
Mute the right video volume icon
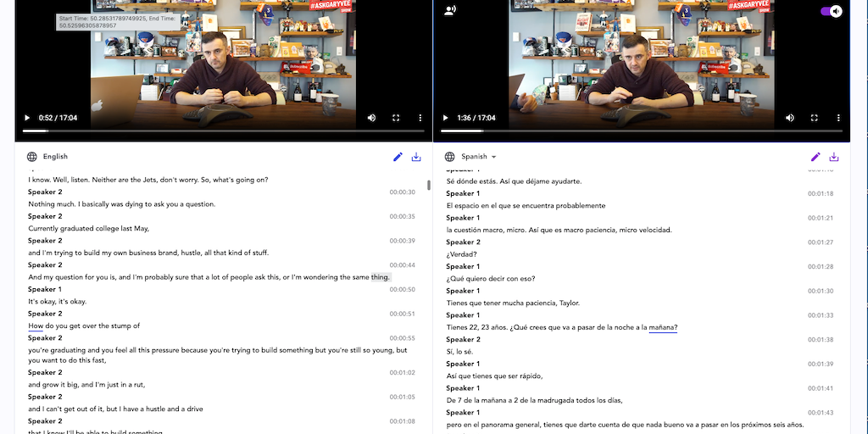[x=790, y=118]
